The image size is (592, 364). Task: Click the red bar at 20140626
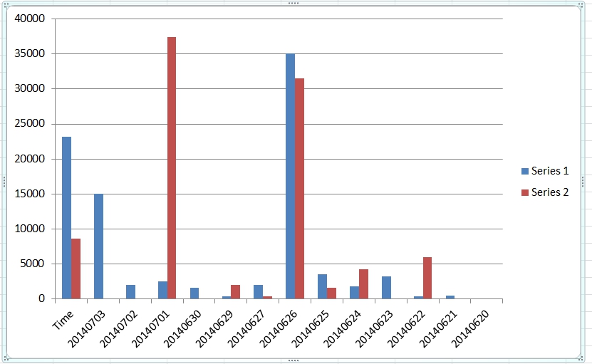point(299,189)
